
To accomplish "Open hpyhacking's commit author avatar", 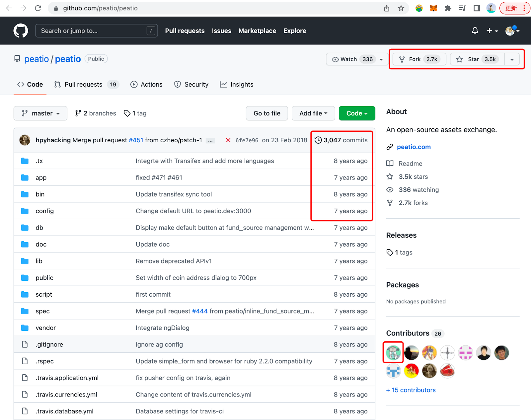I will pyautogui.click(x=25, y=140).
